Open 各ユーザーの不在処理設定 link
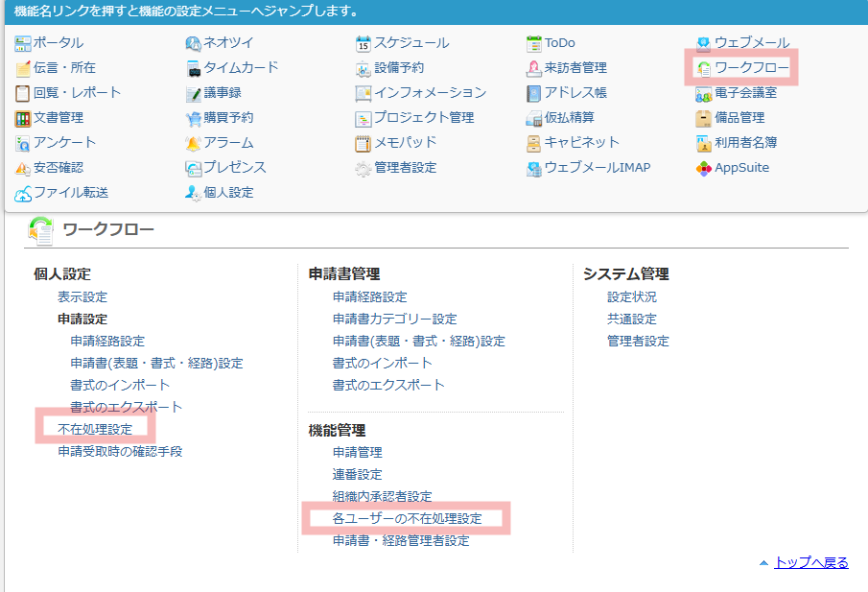This screenshot has width=868, height=592. click(408, 518)
